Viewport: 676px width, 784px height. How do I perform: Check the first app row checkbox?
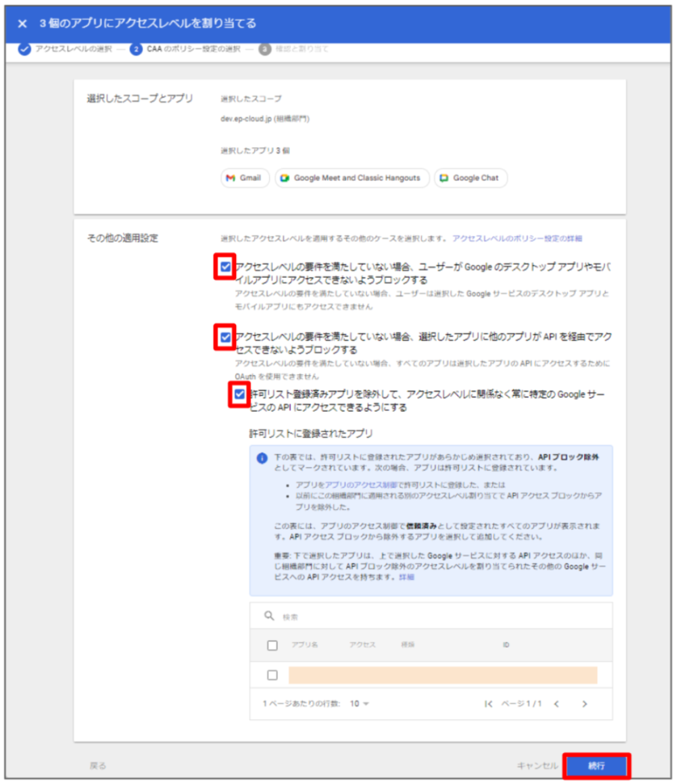coord(272,675)
